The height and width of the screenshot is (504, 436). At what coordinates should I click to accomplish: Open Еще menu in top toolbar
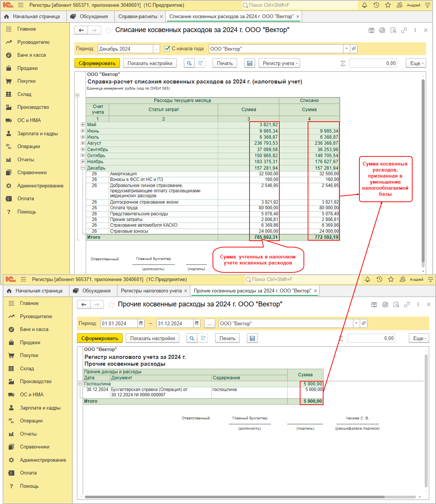[x=416, y=63]
